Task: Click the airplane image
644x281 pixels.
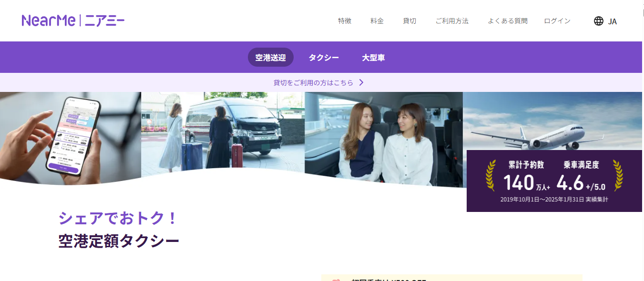Action: (553, 121)
